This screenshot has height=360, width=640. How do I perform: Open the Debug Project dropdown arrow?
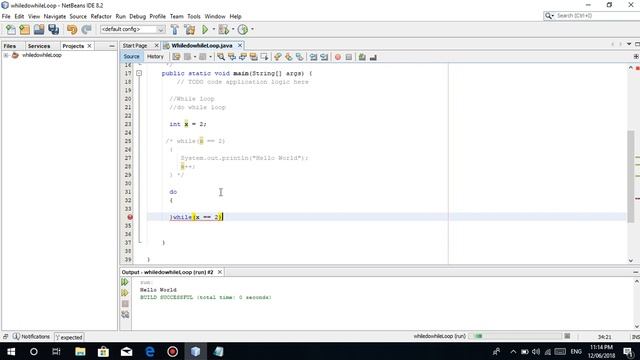click(233, 29)
